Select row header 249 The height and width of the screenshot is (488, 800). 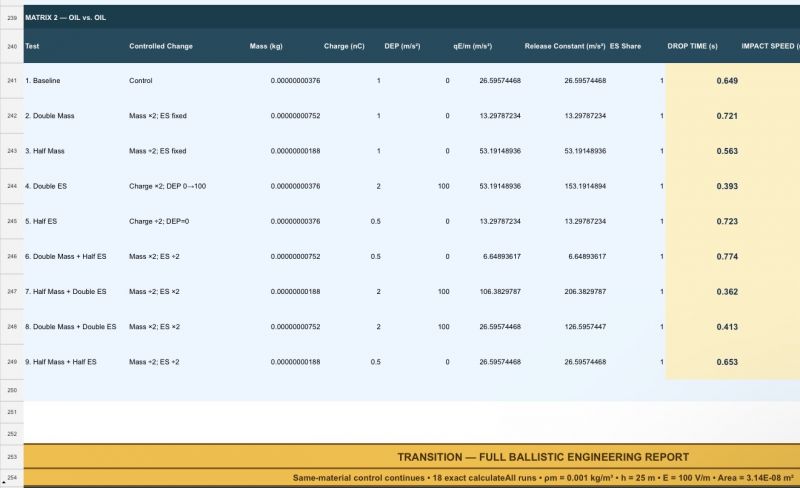click(x=12, y=361)
